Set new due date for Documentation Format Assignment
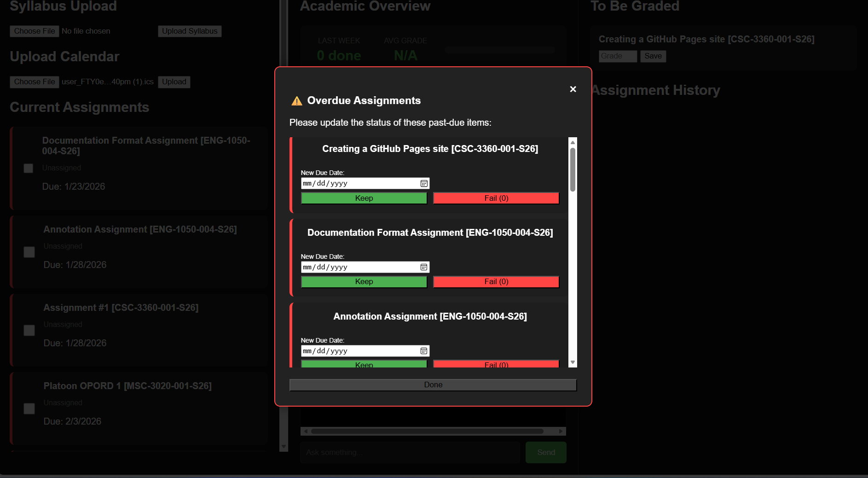 [x=365, y=267]
